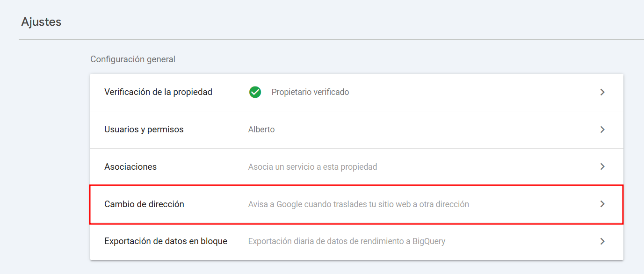Click the user name Alberto
The height and width of the screenshot is (274, 644).
[261, 130]
